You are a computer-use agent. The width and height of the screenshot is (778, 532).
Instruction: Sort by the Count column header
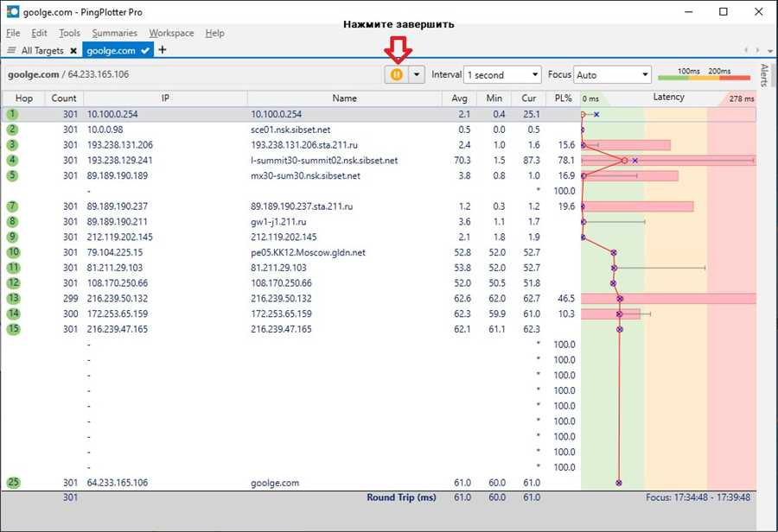64,98
